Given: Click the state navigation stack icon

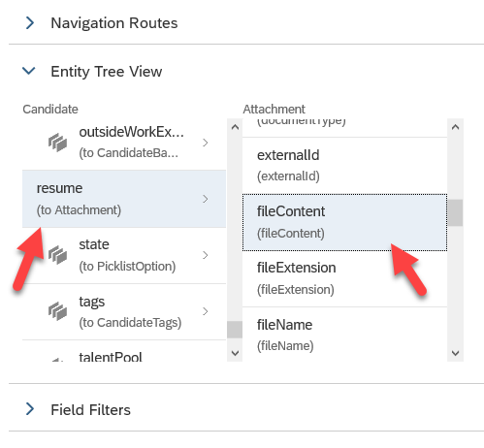Looking at the screenshot, I should coord(57,255).
